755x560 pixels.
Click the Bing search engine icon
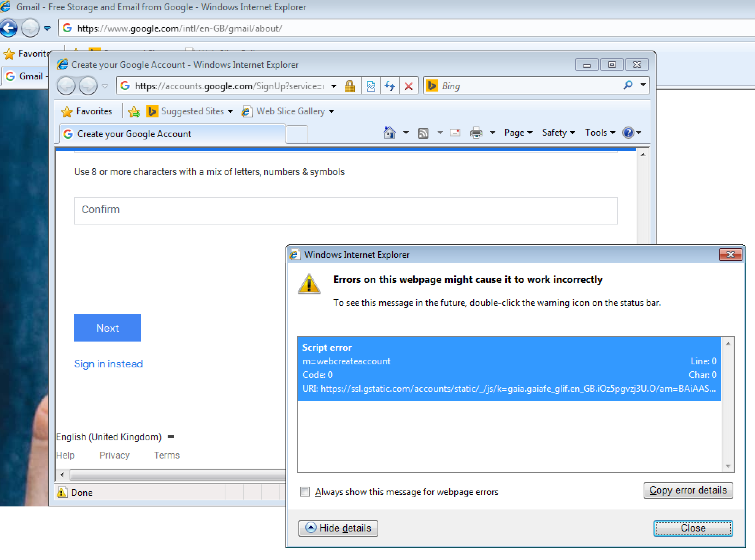[432, 86]
